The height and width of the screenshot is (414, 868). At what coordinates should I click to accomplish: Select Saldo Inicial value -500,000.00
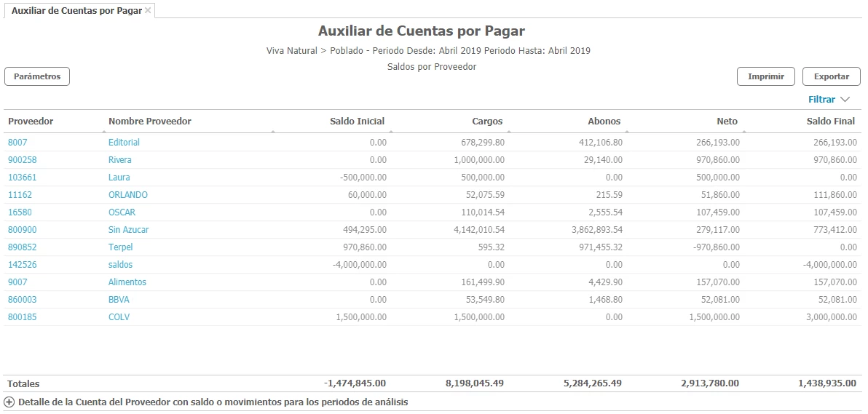click(x=363, y=178)
